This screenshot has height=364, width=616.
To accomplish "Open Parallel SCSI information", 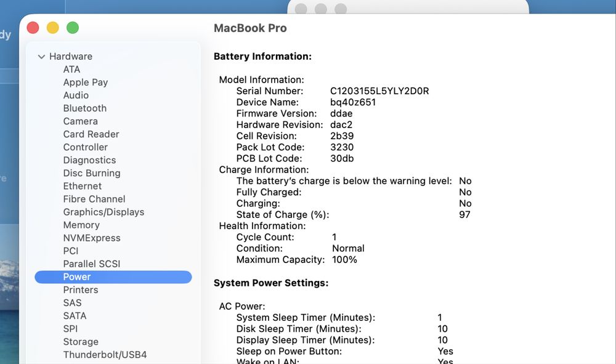I will (x=92, y=264).
